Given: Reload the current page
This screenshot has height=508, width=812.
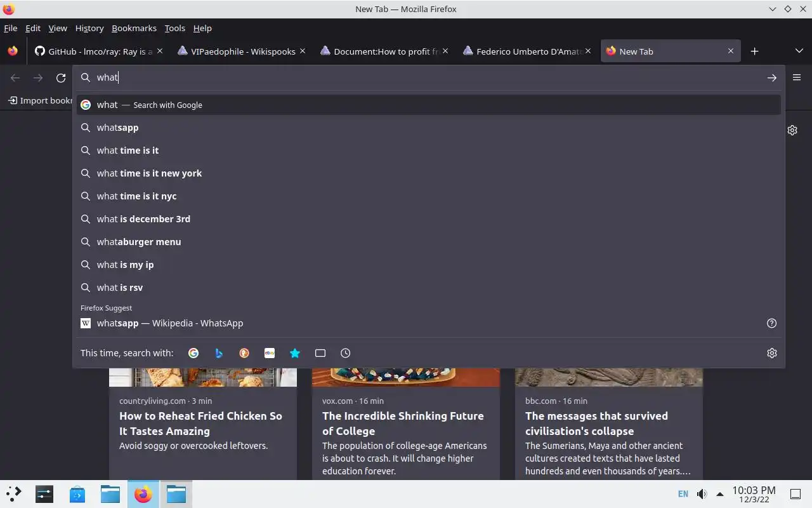Looking at the screenshot, I should [x=61, y=77].
